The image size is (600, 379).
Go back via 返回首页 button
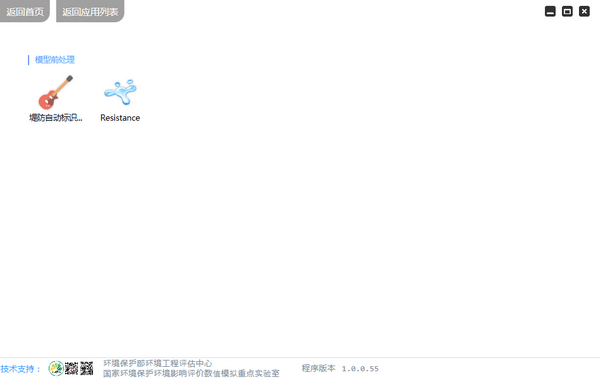click(x=25, y=11)
